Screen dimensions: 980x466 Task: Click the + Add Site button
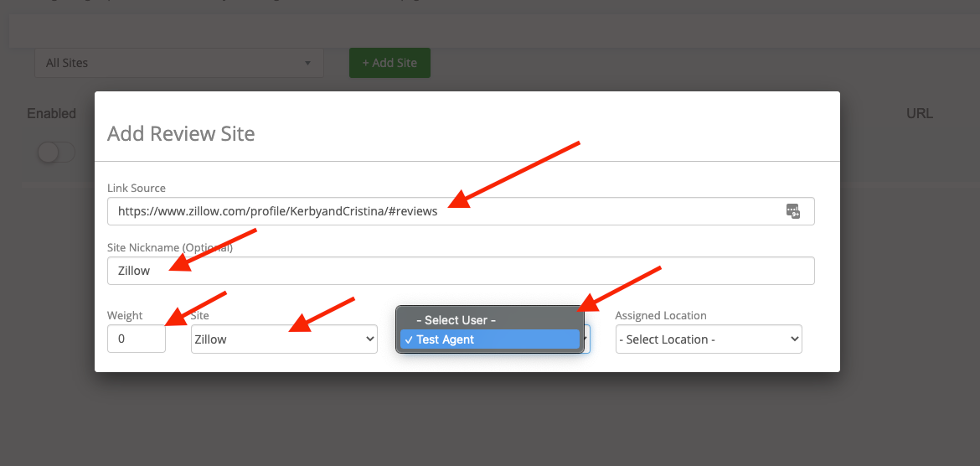click(x=389, y=63)
